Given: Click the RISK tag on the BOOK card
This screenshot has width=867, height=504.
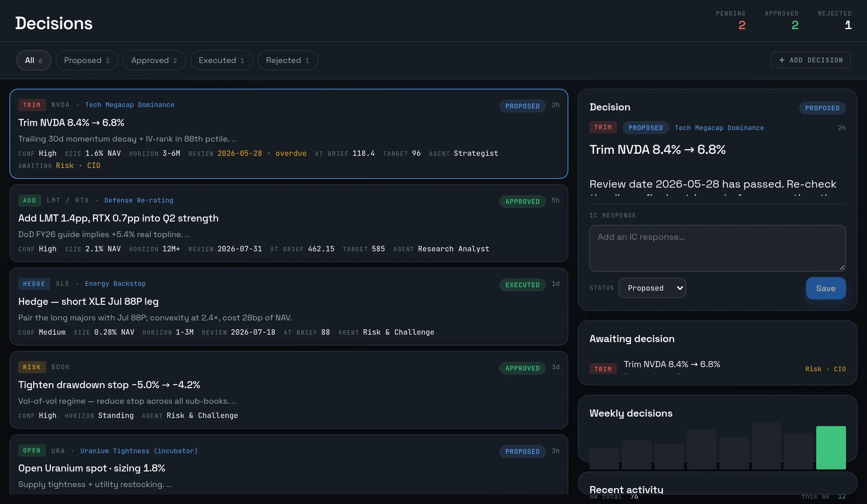Looking at the screenshot, I should (x=32, y=367).
